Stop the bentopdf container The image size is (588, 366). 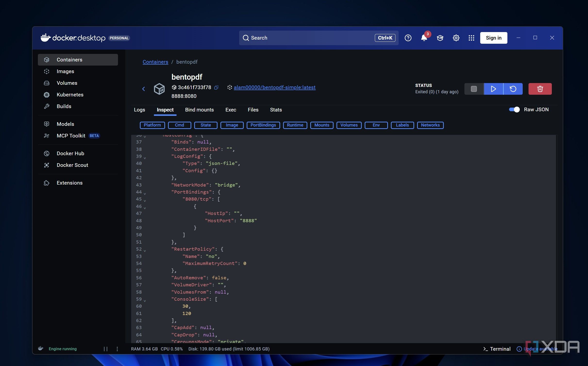tap(474, 89)
